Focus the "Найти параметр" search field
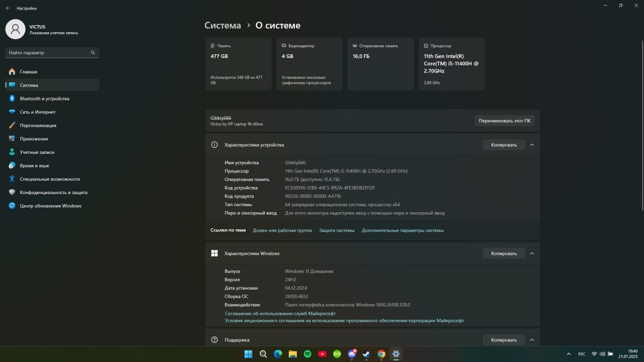Image resolution: width=644 pixels, height=362 pixels. coord(52,52)
